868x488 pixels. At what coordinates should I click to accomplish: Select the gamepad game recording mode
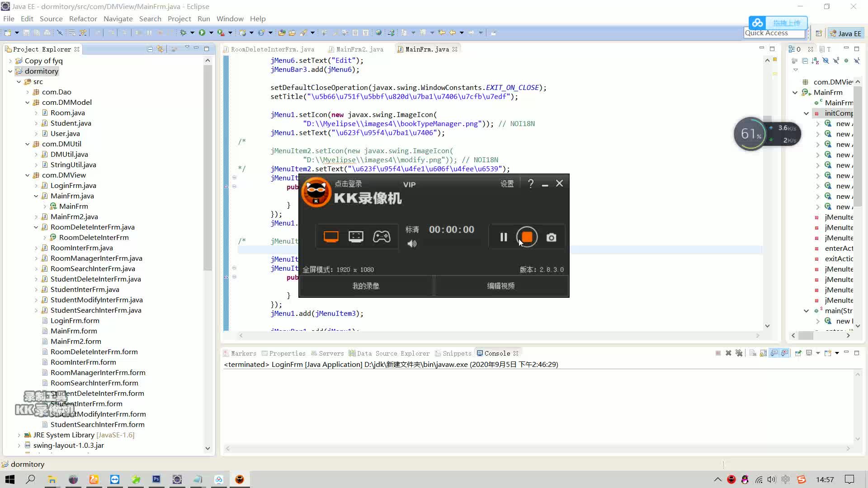[381, 236]
